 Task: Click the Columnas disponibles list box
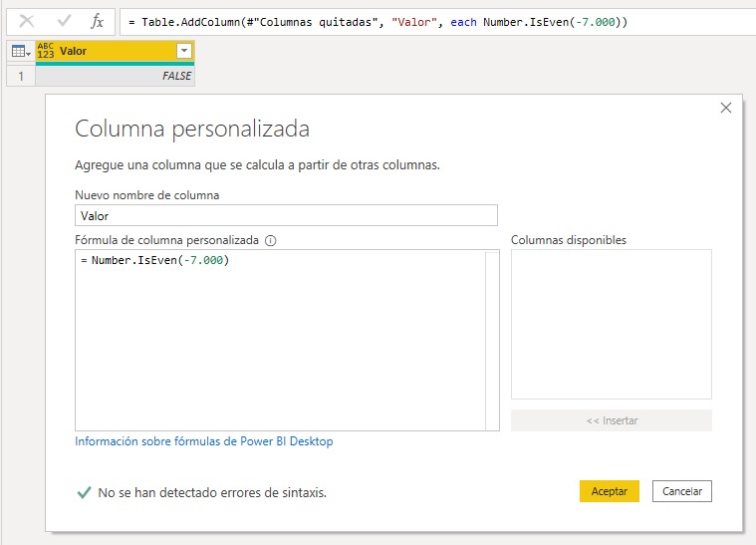click(x=612, y=324)
